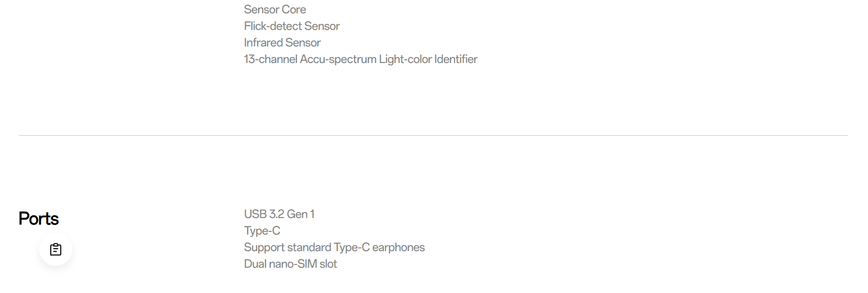Open the floating clipboard compare button
The width and height of the screenshot is (868, 293).
56,249
